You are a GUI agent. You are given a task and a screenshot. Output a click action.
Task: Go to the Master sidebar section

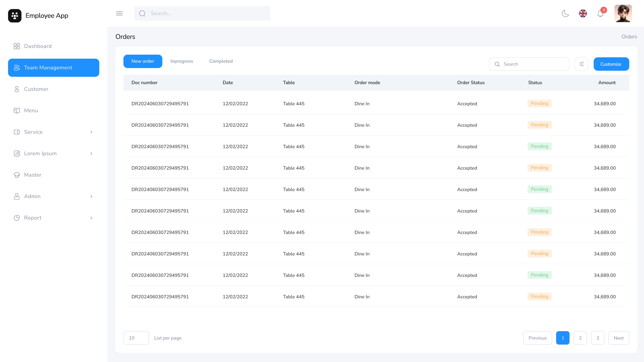(33, 175)
